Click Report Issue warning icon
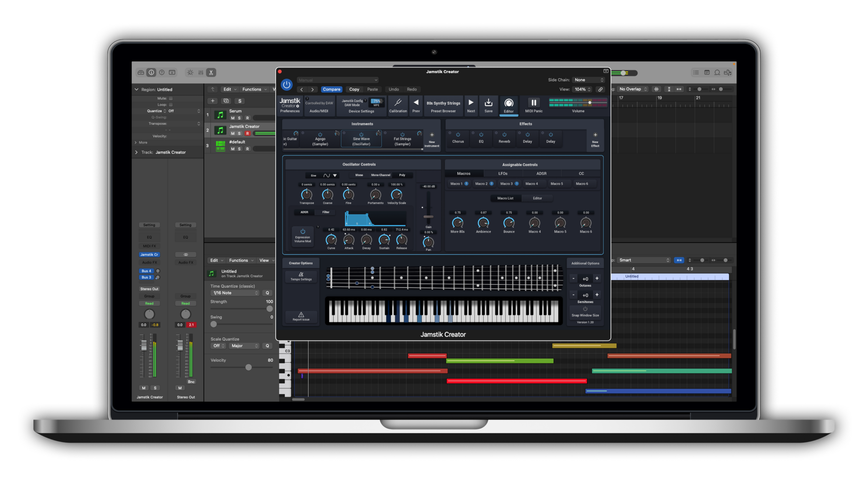 pyautogui.click(x=301, y=316)
